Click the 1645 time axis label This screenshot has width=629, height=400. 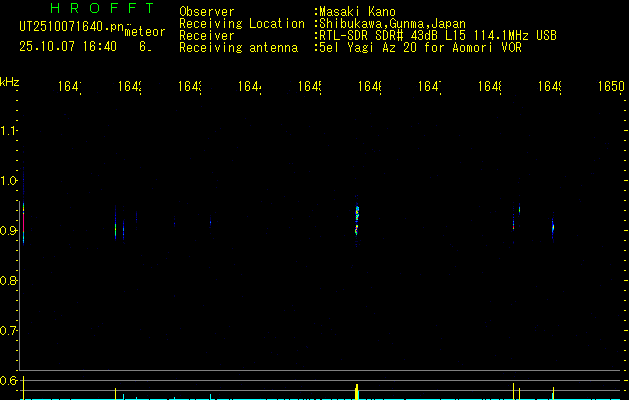tap(310, 87)
